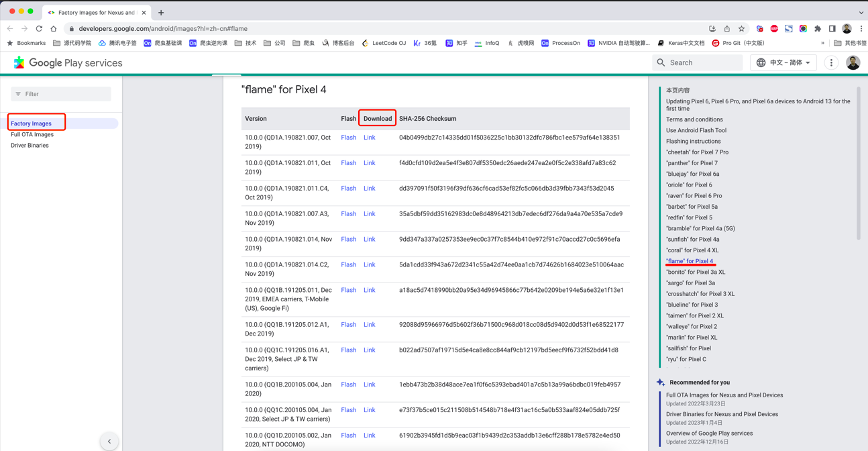The width and height of the screenshot is (868, 451).
Task: Select Full OTA Images in sidebar
Action: tap(32, 134)
